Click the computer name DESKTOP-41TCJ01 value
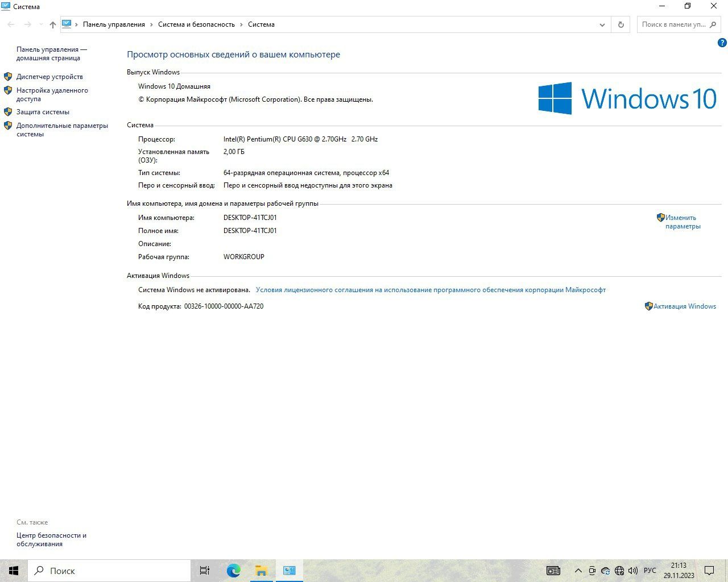Screen dimensions: 728x582 (250, 218)
